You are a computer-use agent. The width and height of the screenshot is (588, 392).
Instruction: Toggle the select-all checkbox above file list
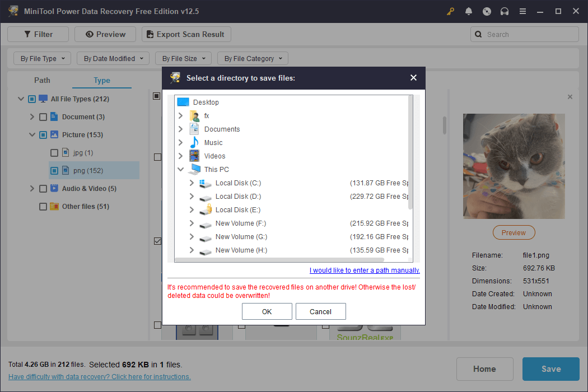point(157,96)
